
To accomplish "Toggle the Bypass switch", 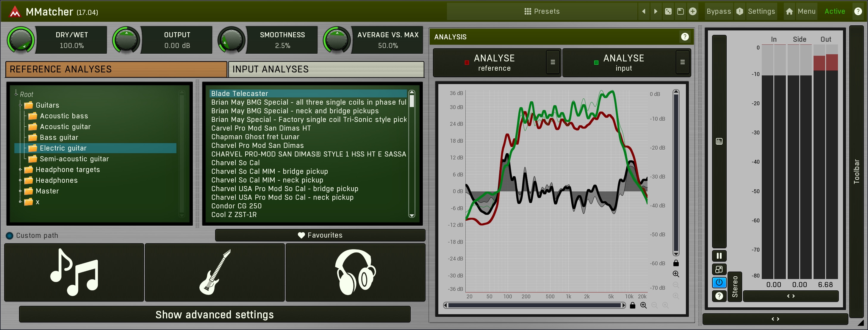I will (x=718, y=11).
